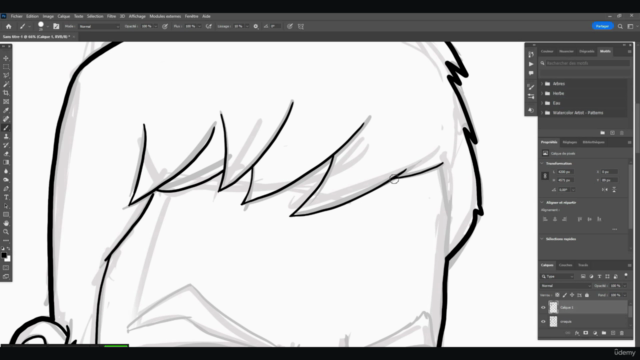The height and width of the screenshot is (360, 640).
Task: Open the Calque menu
Action: [64, 16]
